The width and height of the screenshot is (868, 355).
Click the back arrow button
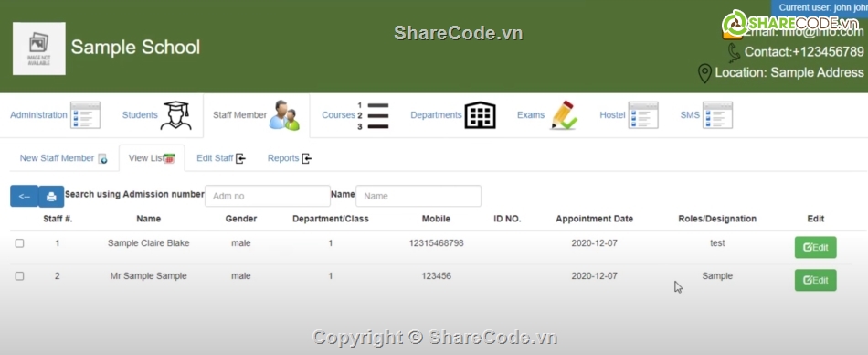tap(25, 197)
